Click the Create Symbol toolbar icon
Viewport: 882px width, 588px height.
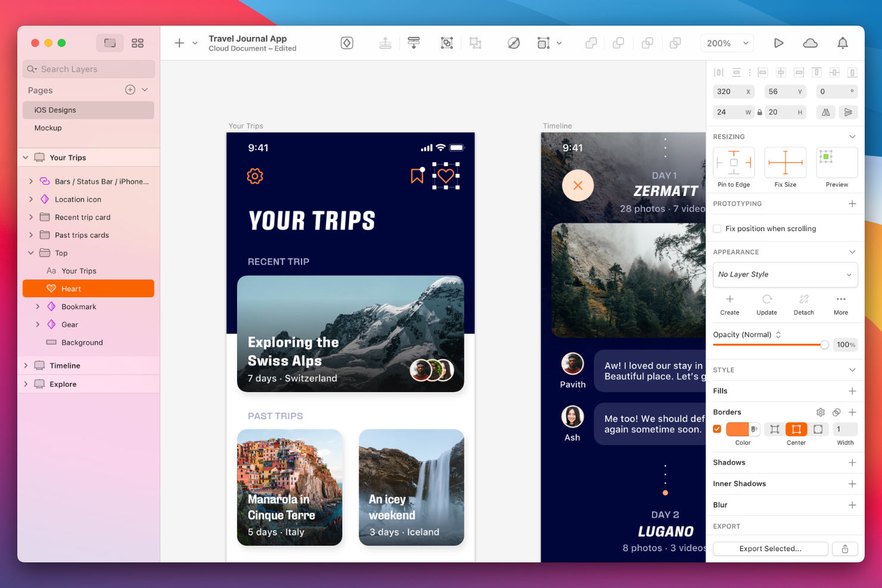(347, 43)
